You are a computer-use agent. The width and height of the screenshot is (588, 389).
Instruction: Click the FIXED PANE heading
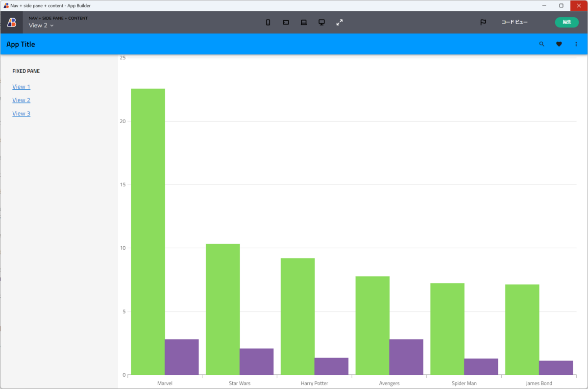tap(26, 71)
